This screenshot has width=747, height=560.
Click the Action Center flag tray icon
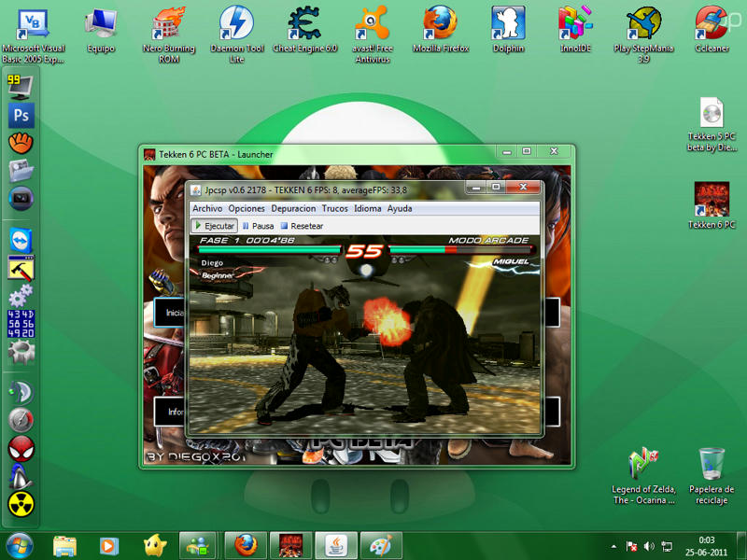click(x=632, y=547)
